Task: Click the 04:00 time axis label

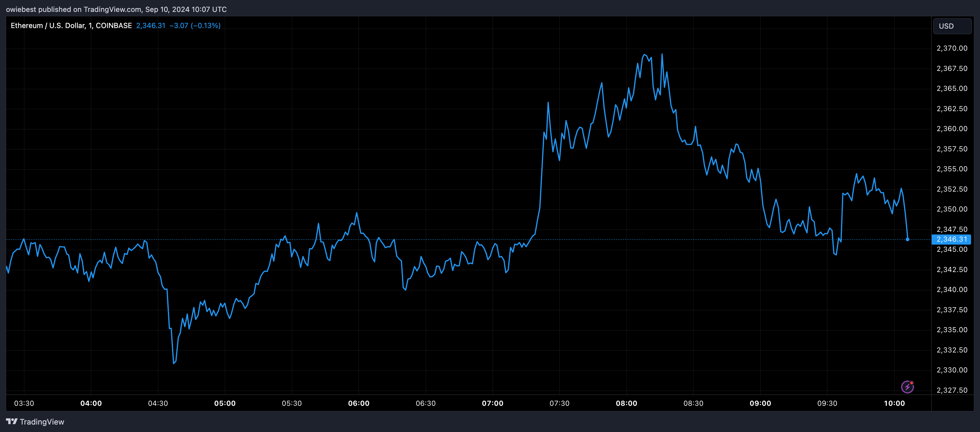Action: [91, 403]
